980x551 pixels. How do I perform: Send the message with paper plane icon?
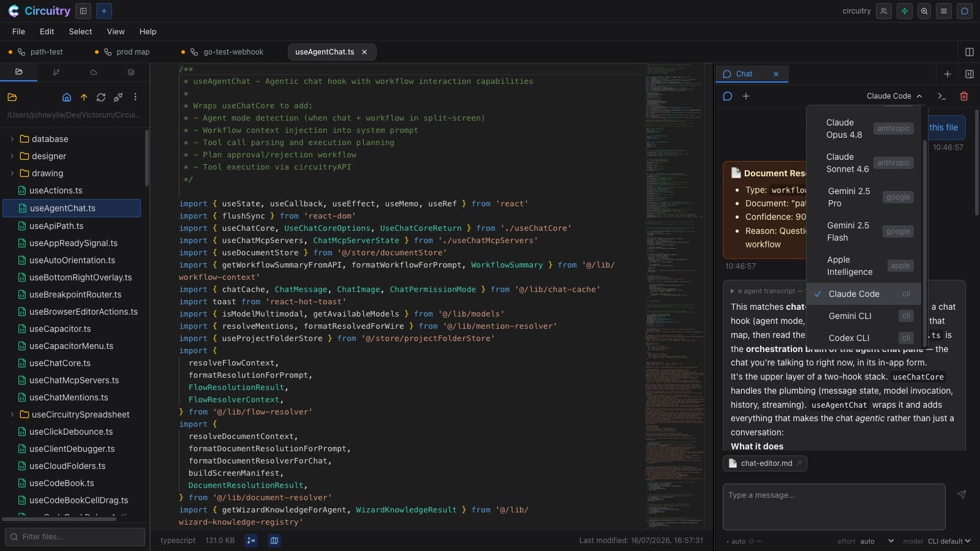pos(962,495)
